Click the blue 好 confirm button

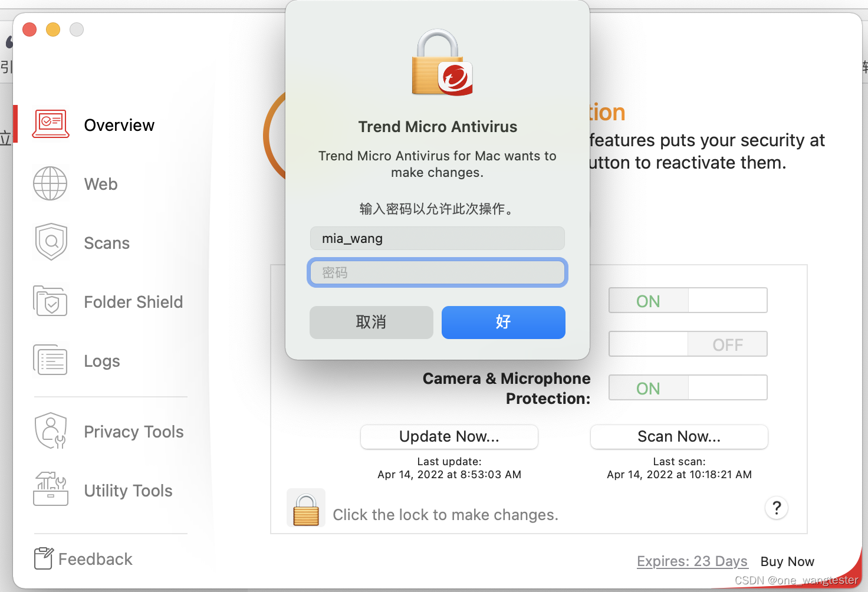point(504,323)
